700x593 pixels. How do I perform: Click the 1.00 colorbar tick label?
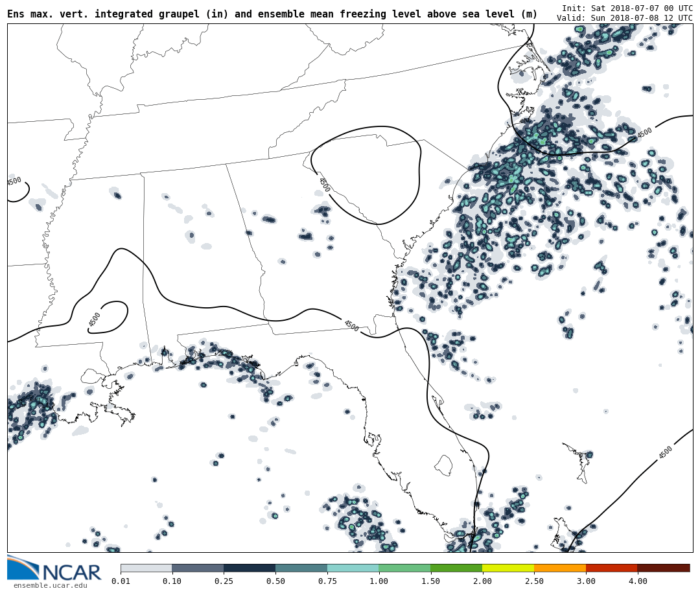click(379, 581)
